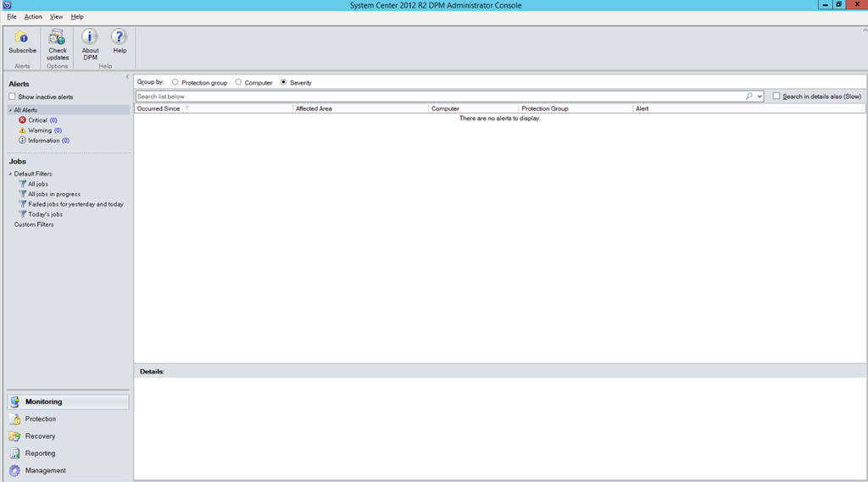Open the Protection workspace
The height and width of the screenshot is (482, 868).
point(40,419)
